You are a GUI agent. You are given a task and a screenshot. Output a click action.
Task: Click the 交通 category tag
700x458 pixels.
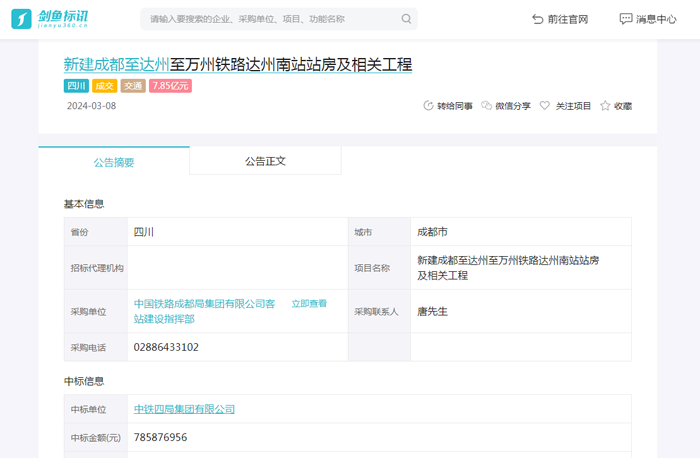pyautogui.click(x=133, y=86)
